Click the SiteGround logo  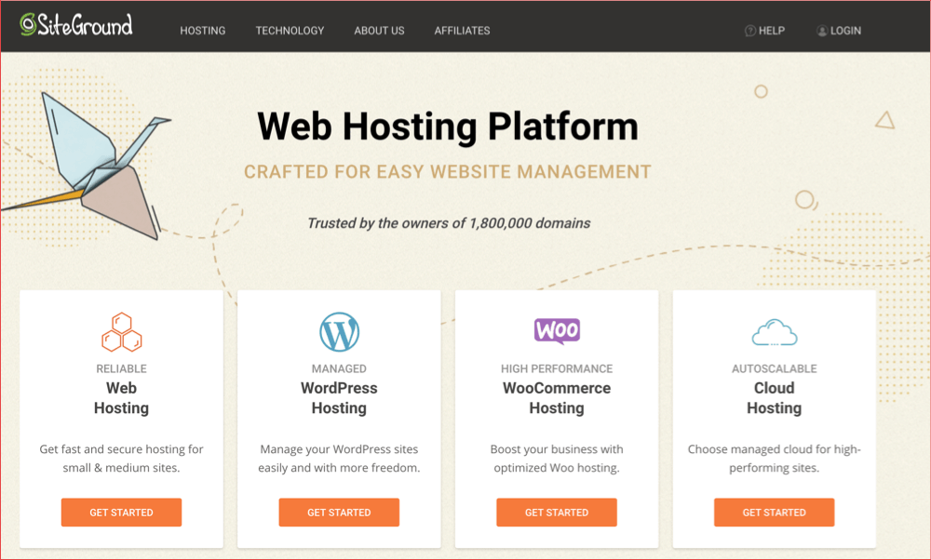point(76,25)
